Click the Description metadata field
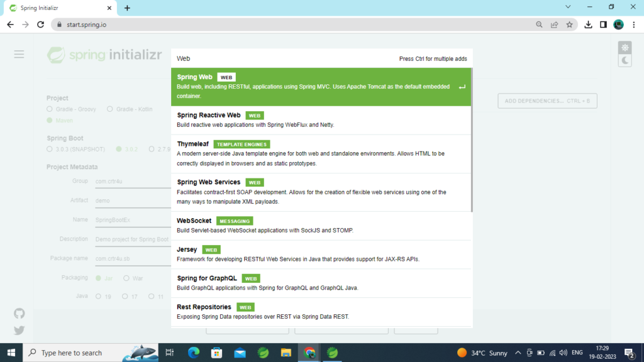The height and width of the screenshot is (362, 644). tap(133, 239)
